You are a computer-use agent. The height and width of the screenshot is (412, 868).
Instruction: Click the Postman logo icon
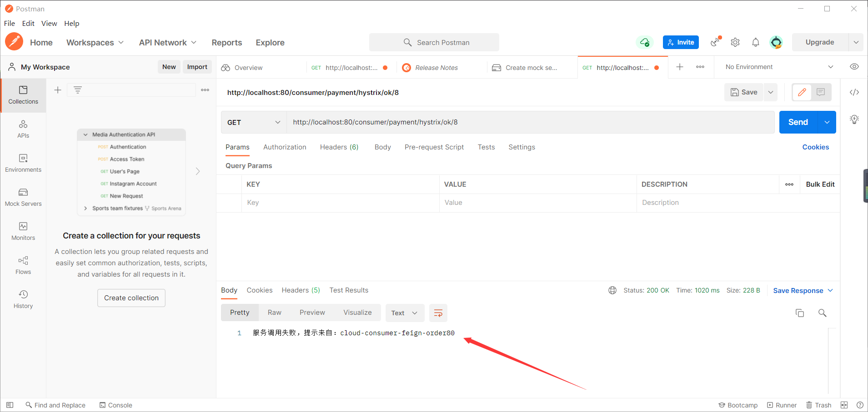(x=14, y=42)
